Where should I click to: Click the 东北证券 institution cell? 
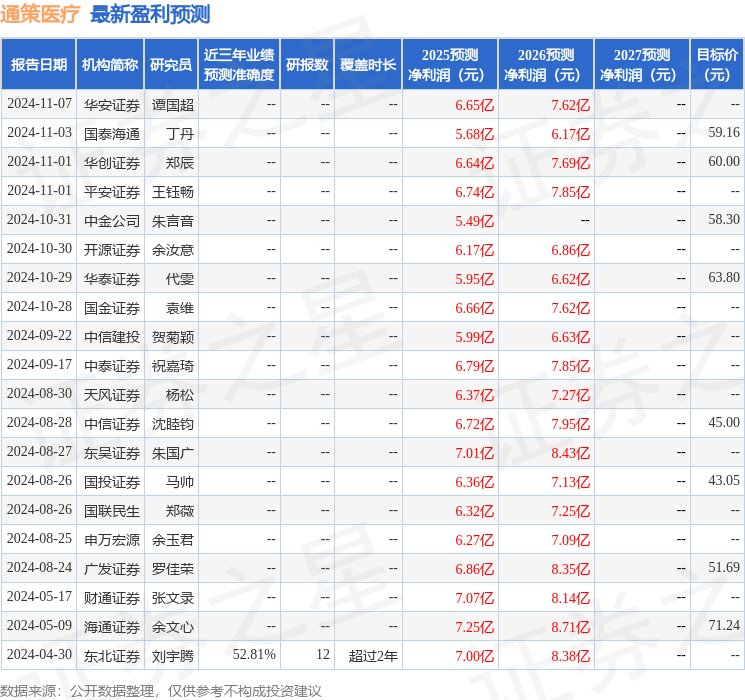(112, 655)
